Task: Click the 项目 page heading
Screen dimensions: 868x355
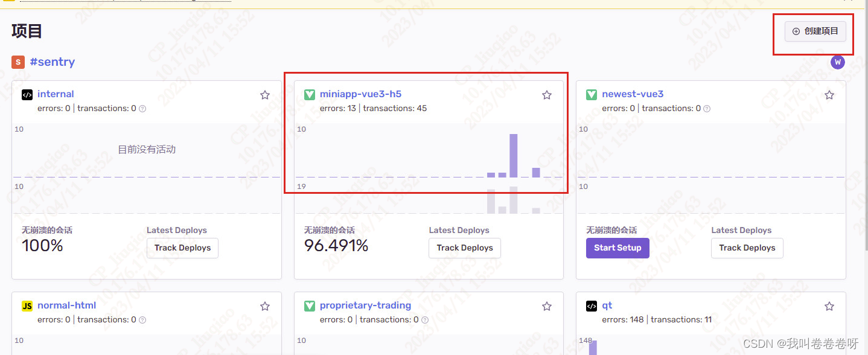Action: [27, 31]
